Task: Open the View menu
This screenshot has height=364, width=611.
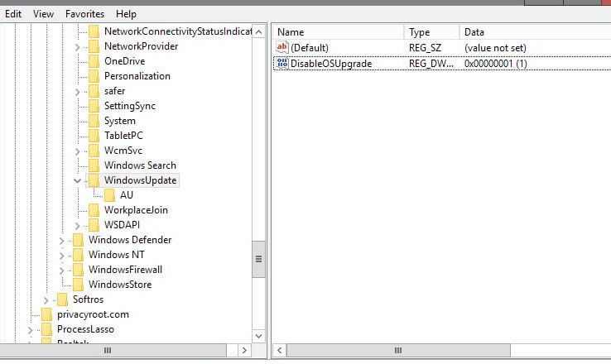Action: coord(43,14)
